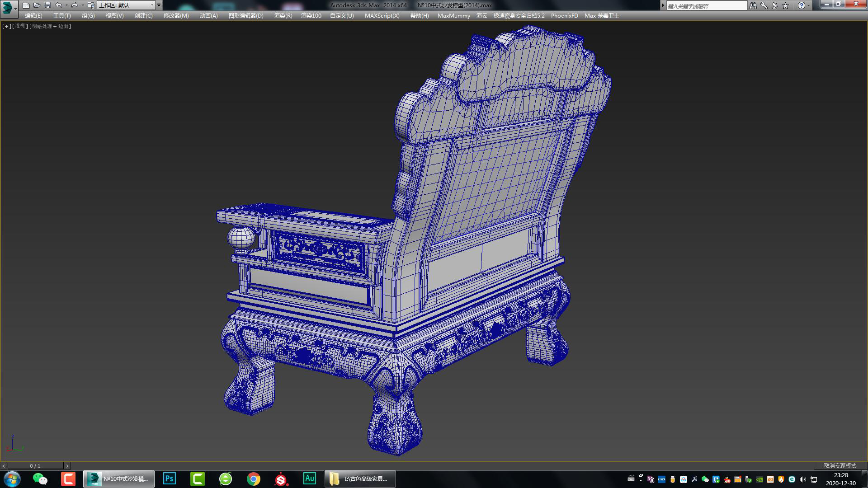Launch Photoshop from the taskbar
Image resolution: width=868 pixels, height=488 pixels.
[169, 479]
